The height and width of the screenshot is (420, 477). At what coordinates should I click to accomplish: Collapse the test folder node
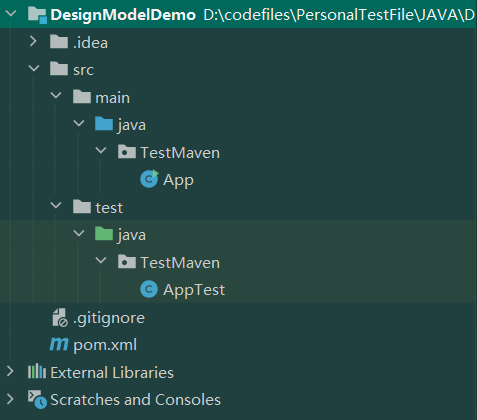tap(56, 206)
